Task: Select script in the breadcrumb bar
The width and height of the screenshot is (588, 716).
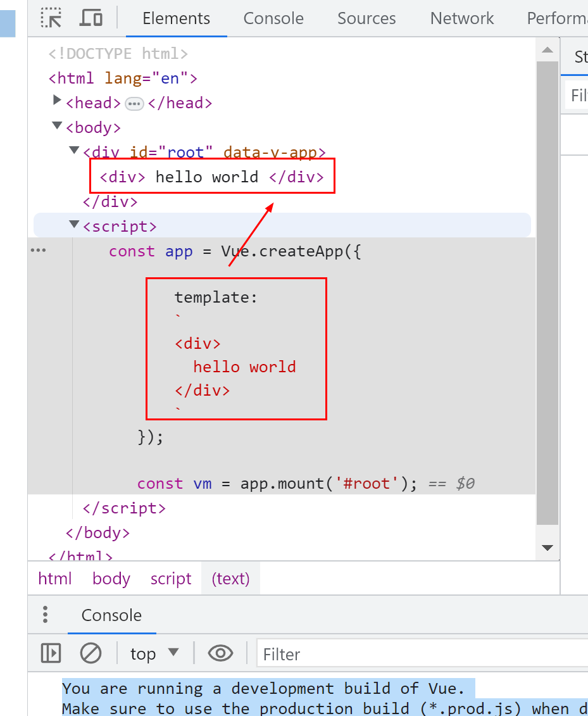Action: click(x=171, y=579)
